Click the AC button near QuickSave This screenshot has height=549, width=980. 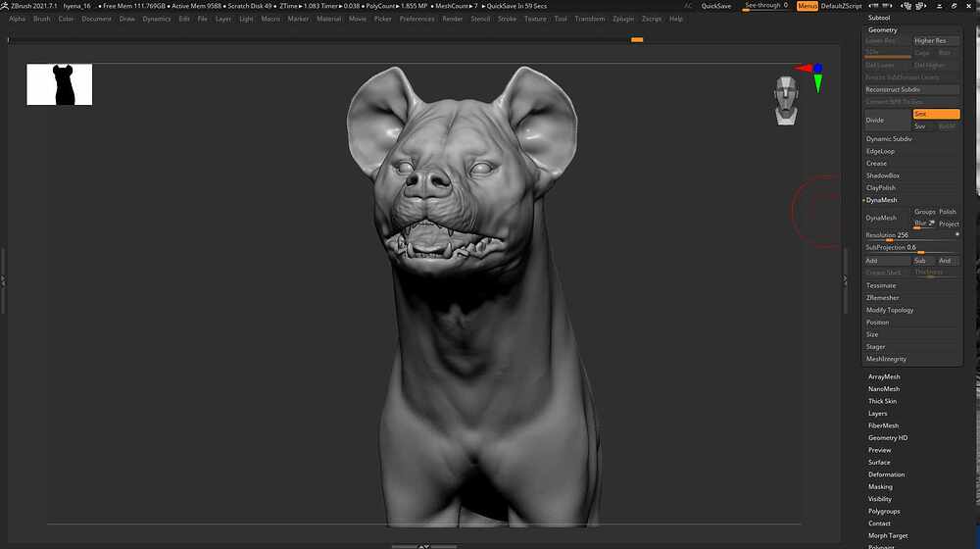tap(688, 6)
